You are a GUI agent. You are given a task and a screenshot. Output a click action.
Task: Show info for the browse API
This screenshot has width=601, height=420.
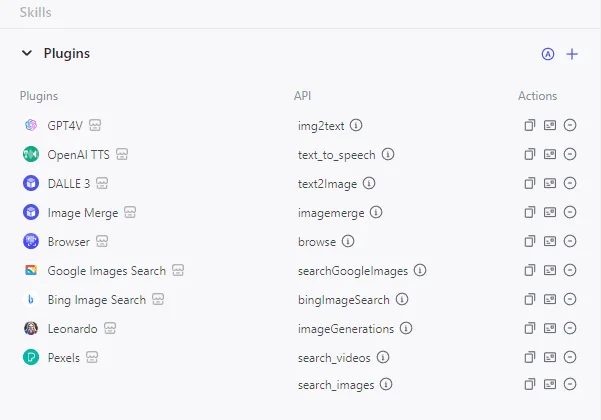coord(348,241)
